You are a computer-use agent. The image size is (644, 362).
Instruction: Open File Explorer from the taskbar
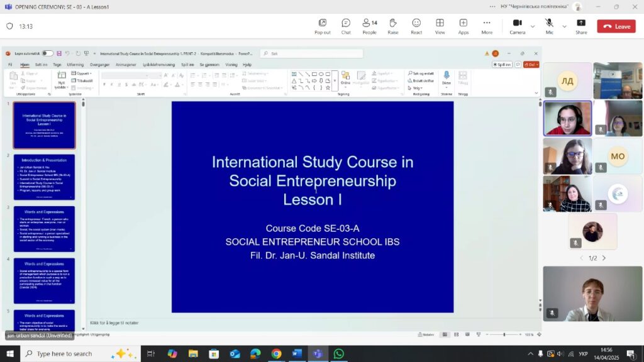click(193, 353)
